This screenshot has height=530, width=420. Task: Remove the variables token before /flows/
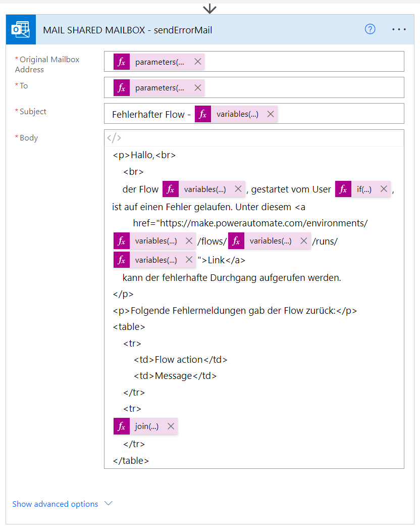[x=189, y=241]
